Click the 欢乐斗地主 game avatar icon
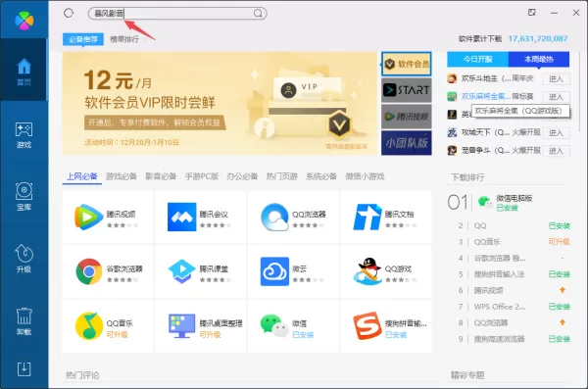Image resolution: width=588 pixels, height=389 pixels. tap(452, 78)
